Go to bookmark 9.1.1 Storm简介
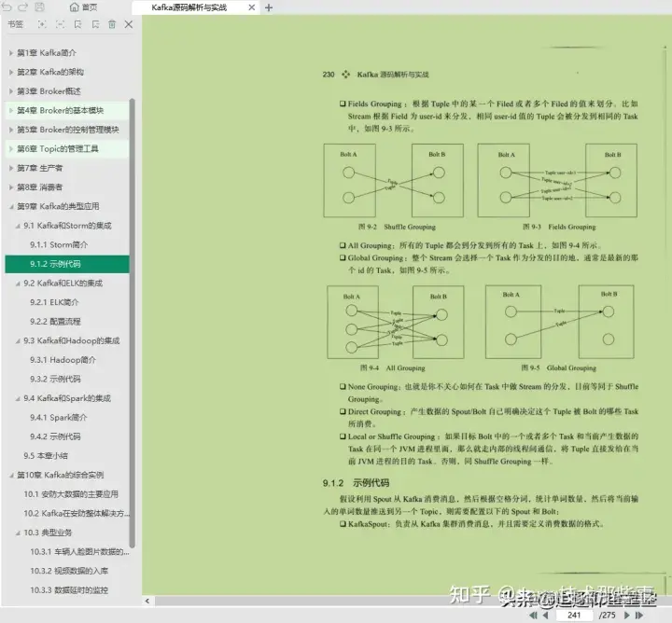This screenshot has width=672, height=623. click(59, 245)
